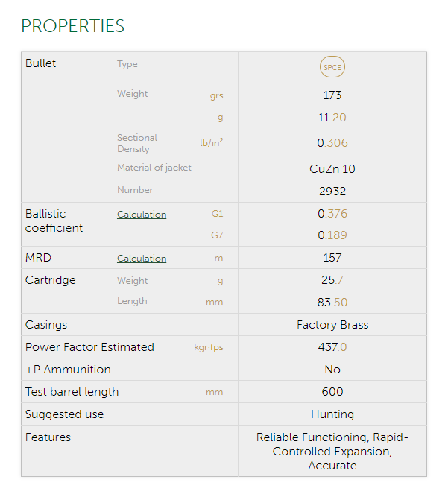Click the sectional density value 0.306

pyautogui.click(x=332, y=143)
